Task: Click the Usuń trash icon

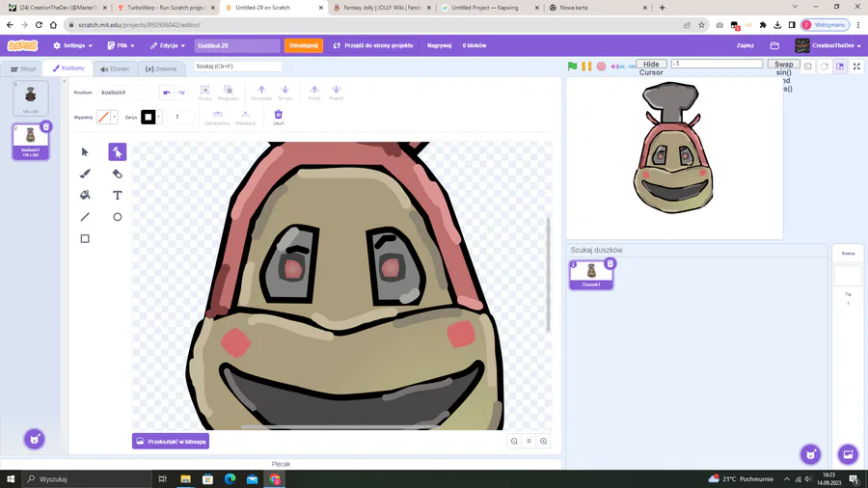Action: point(279,118)
